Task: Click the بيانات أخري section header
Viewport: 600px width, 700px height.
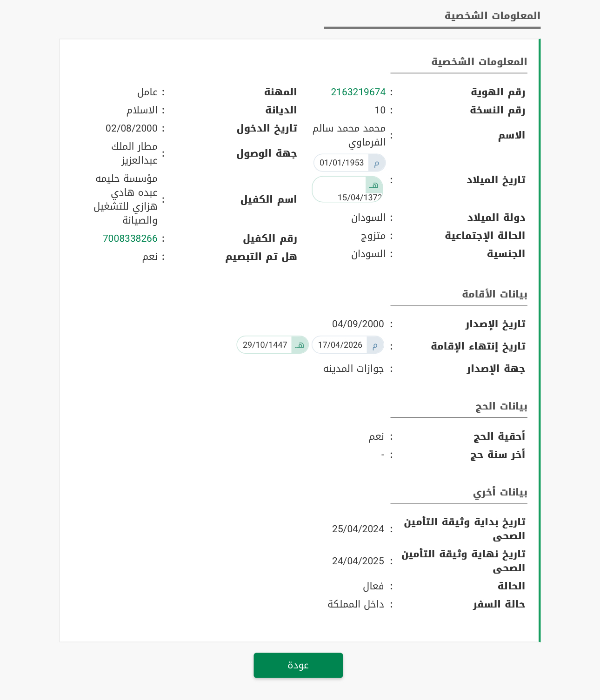Action: coord(500,492)
